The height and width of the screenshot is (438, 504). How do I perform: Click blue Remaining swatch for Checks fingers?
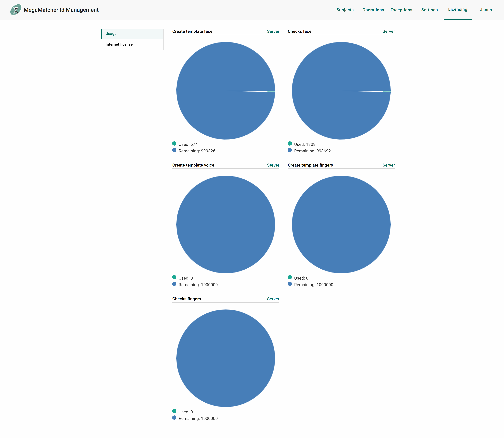click(x=174, y=417)
